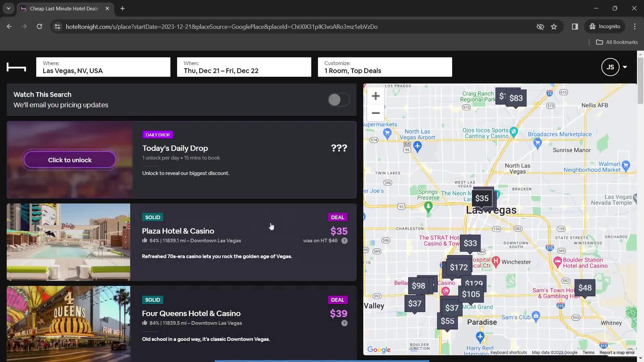Click the Incognito profile button

pyautogui.click(x=605, y=26)
